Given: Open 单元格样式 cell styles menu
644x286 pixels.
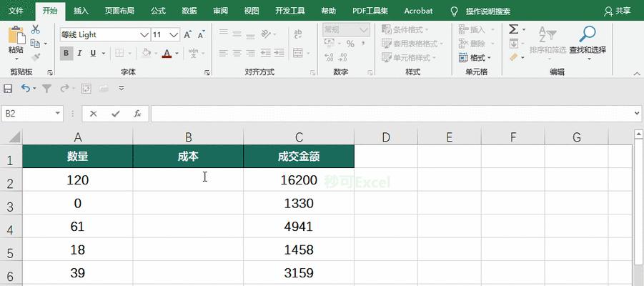Looking at the screenshot, I should coord(409,57).
